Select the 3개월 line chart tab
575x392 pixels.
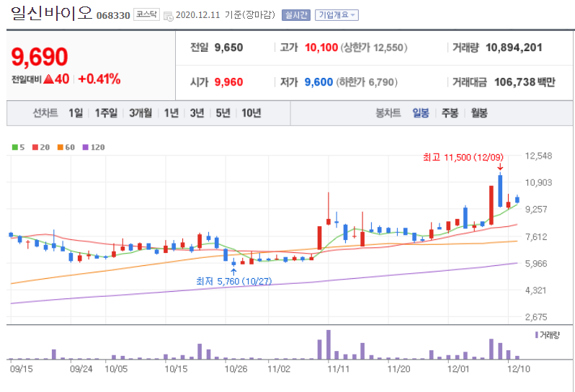(x=141, y=113)
